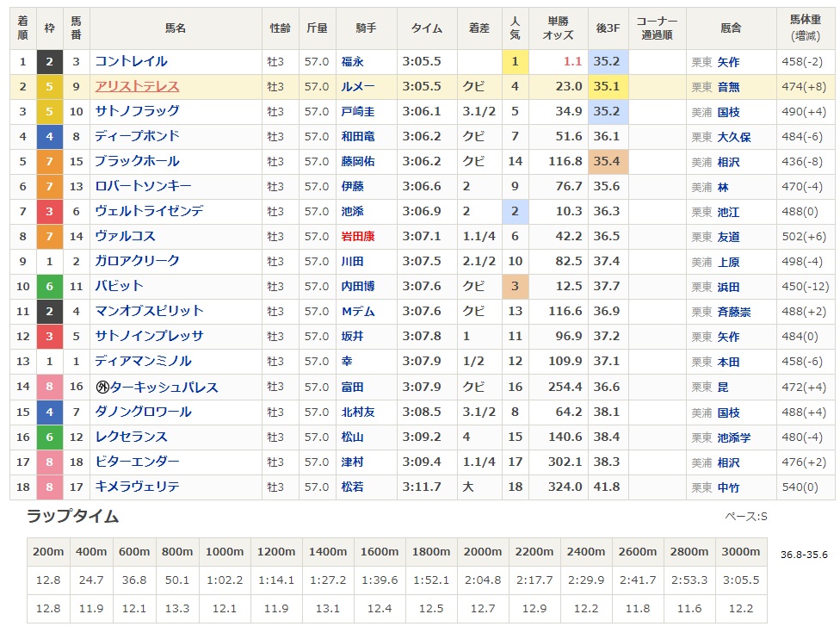
Task: Click the 後3F column header
Action: click(608, 28)
